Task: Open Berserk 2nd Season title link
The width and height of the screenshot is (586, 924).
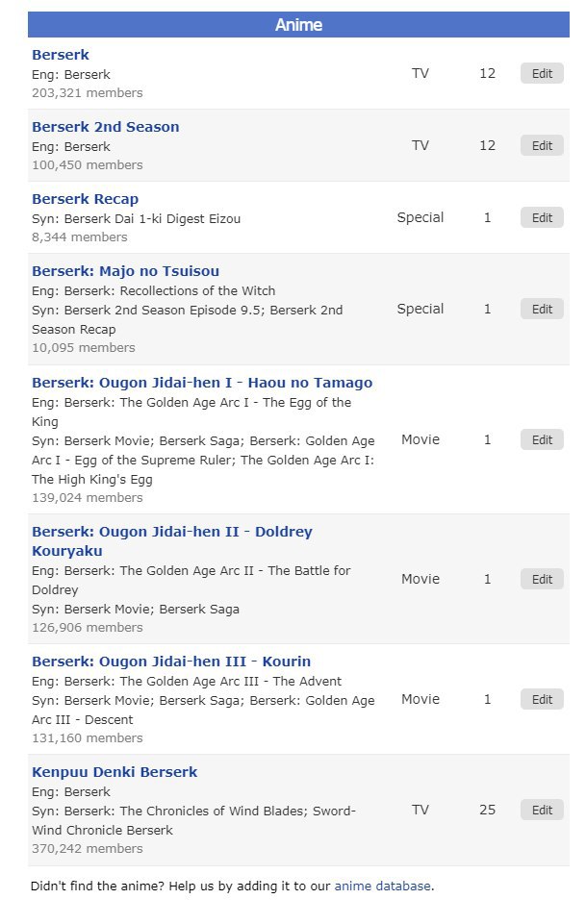Action: pos(106,127)
